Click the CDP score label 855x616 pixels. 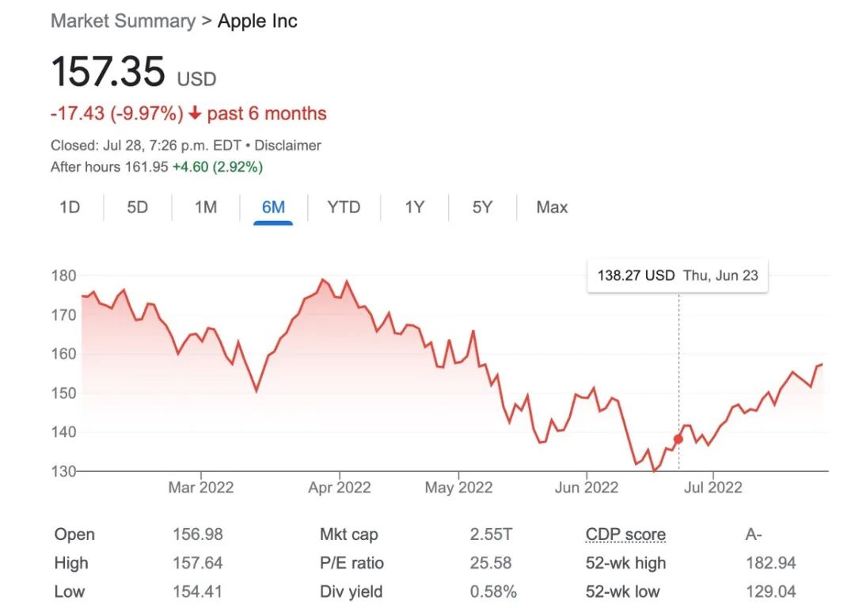tap(625, 534)
